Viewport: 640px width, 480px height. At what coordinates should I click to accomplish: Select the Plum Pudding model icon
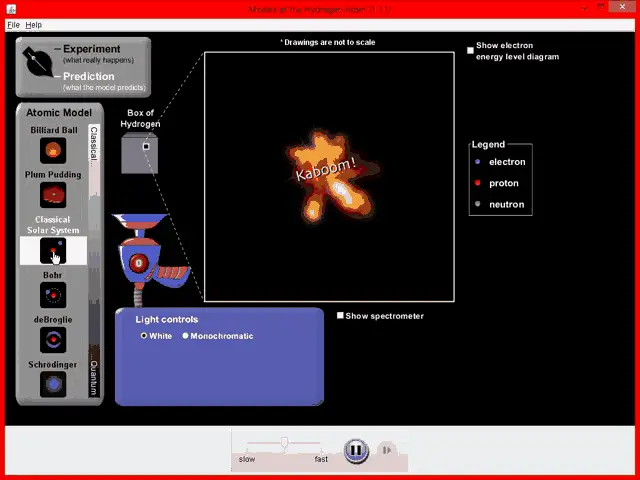(x=53, y=195)
